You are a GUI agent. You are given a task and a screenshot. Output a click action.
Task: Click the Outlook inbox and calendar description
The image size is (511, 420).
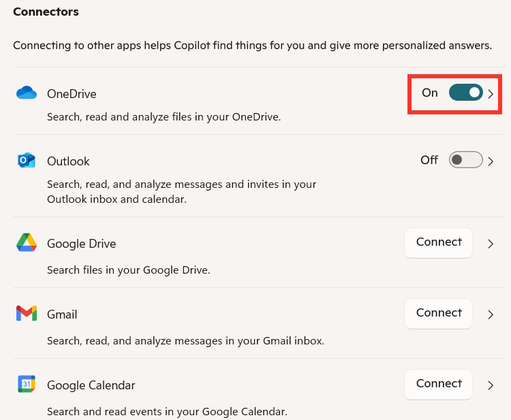(x=181, y=191)
